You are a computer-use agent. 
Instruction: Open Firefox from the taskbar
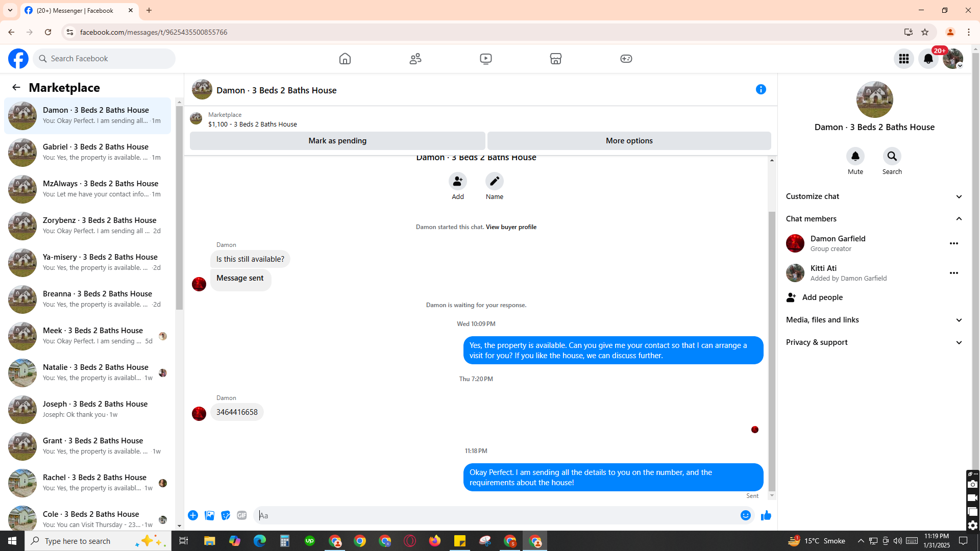[435, 541]
